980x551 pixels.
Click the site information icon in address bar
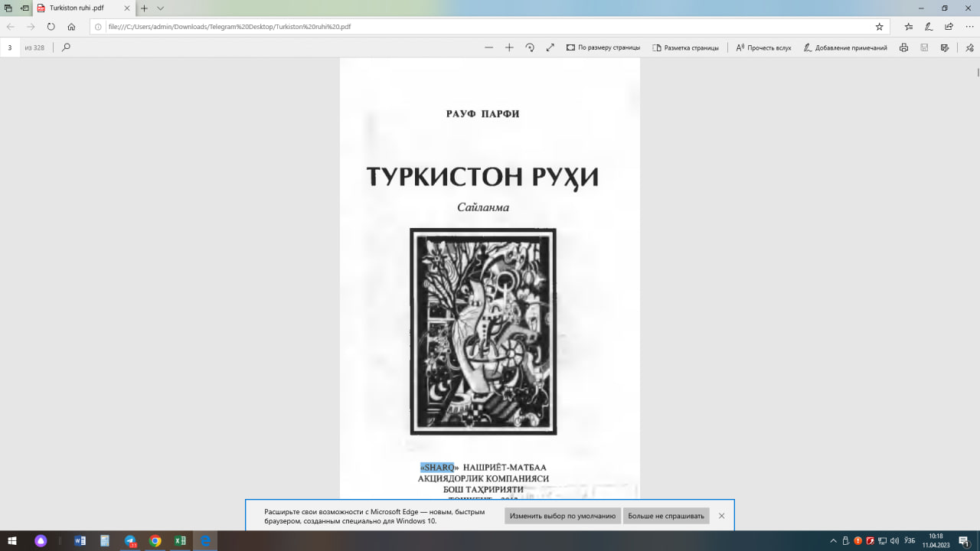pos(98,26)
